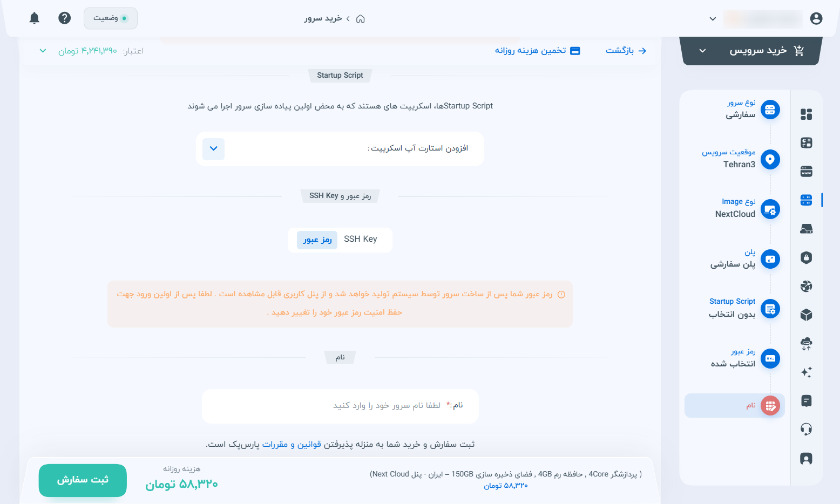Focus the server name input field
This screenshot has height=504, width=840.
tap(340, 406)
